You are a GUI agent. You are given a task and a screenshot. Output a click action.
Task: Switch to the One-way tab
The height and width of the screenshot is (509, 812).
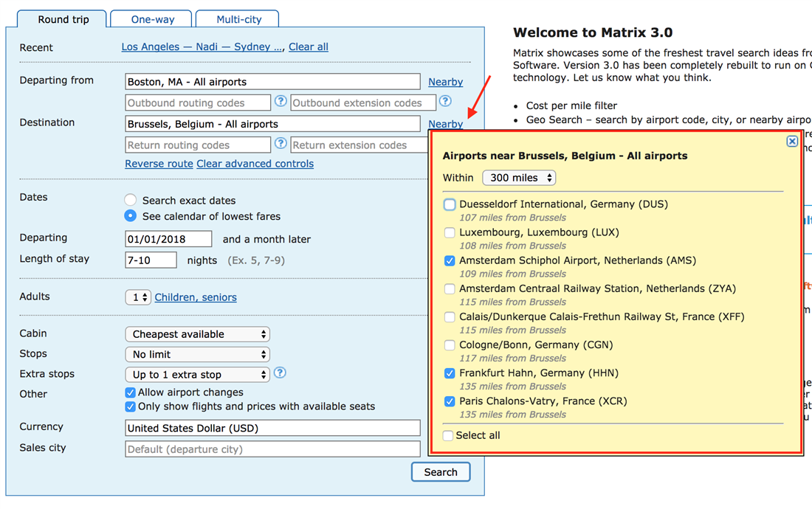[x=151, y=19]
